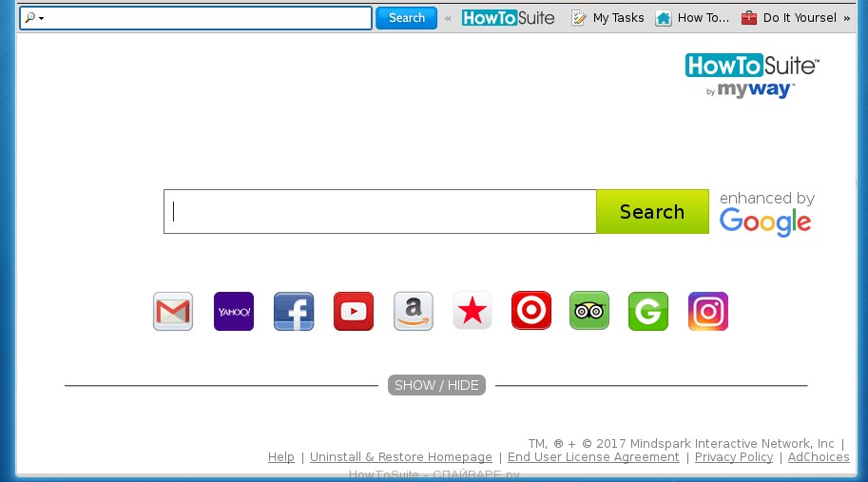
Task: Open the Gmail shortcut icon
Action: [x=173, y=312]
